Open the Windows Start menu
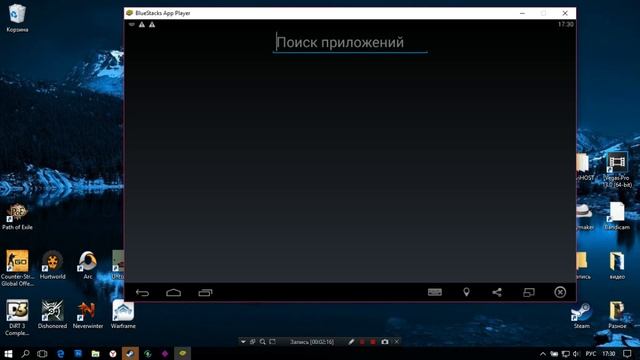The image size is (640, 360). [8, 353]
